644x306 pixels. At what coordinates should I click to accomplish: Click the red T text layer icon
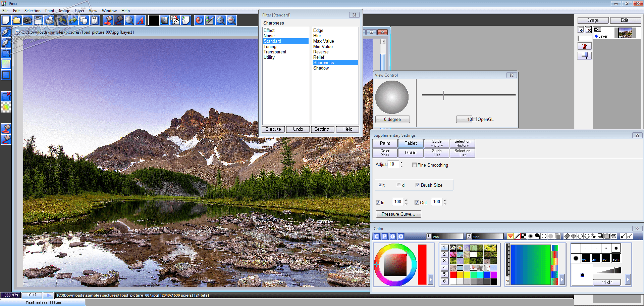(x=585, y=46)
